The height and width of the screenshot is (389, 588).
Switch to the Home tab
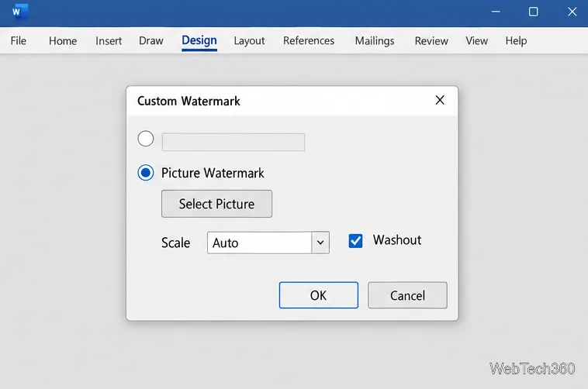pyautogui.click(x=63, y=40)
